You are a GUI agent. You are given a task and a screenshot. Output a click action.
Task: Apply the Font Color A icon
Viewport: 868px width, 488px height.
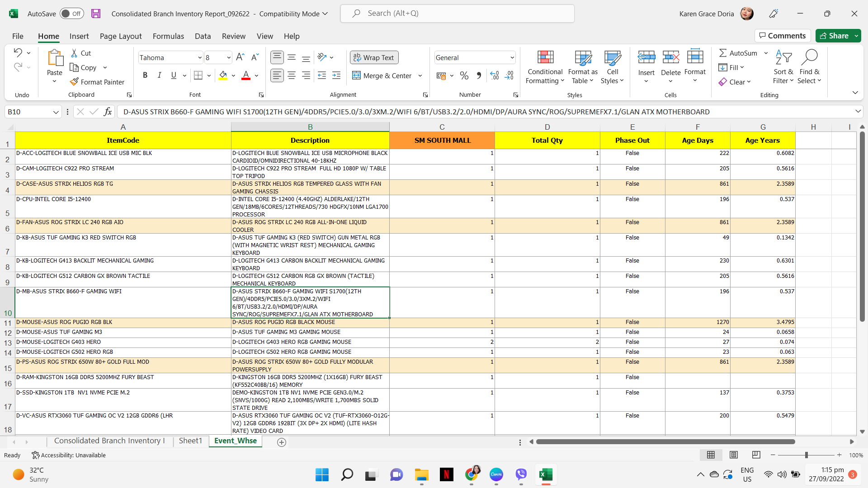[246, 75]
